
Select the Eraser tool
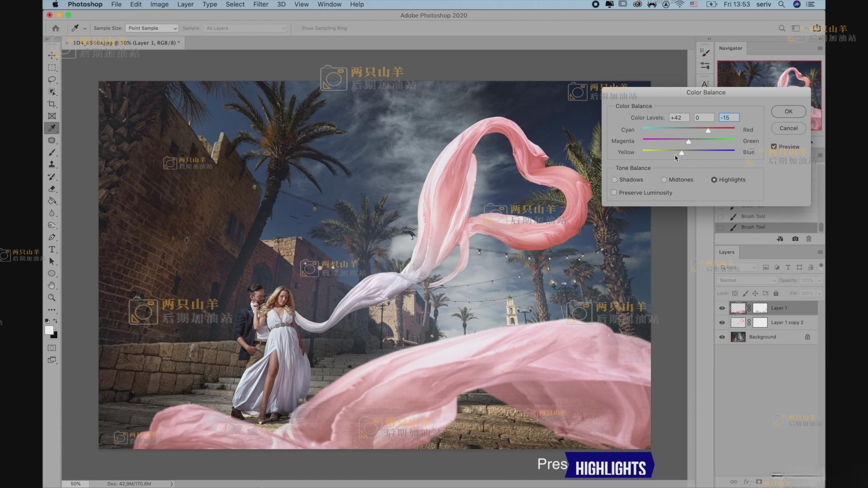(52, 189)
